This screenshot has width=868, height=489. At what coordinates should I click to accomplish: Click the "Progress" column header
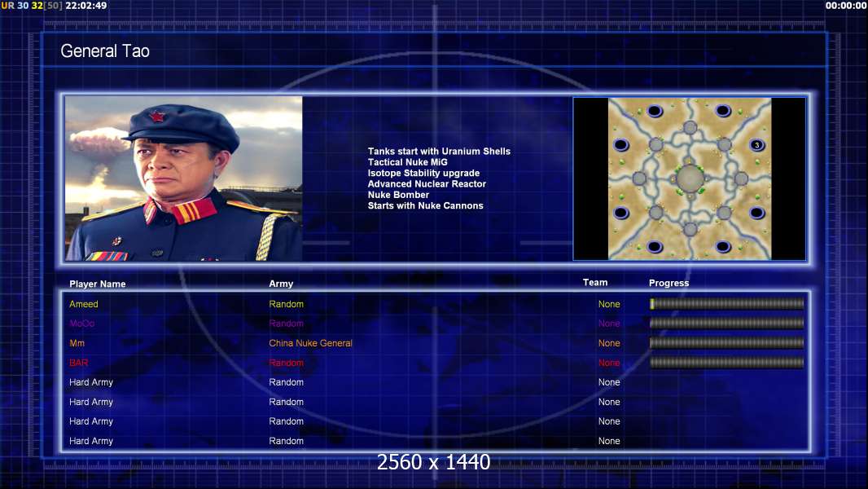[x=669, y=283]
